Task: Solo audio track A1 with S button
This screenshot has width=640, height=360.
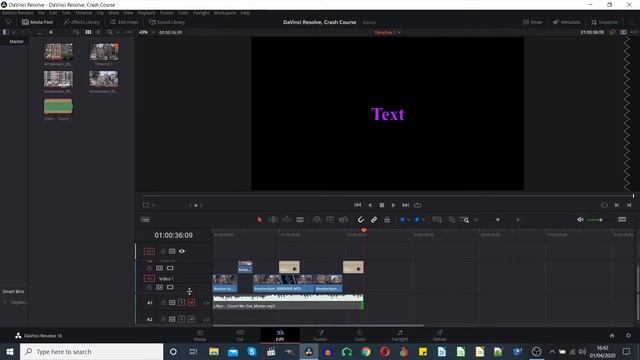Action: click(182, 302)
